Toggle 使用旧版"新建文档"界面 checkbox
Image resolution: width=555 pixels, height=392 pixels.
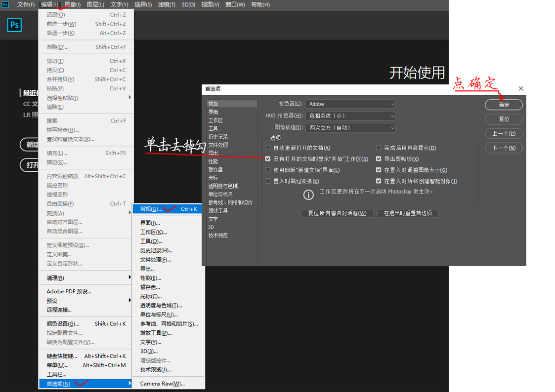point(267,170)
